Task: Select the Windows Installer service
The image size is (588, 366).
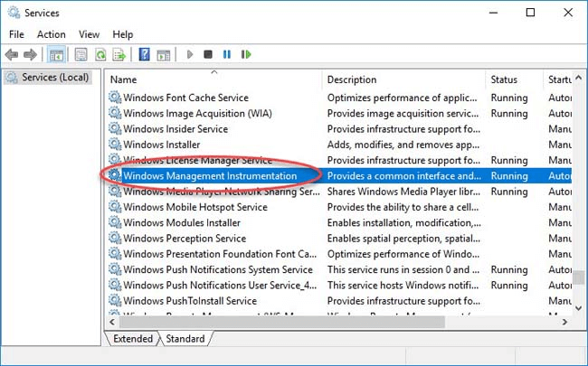Action: click(x=339, y=145)
